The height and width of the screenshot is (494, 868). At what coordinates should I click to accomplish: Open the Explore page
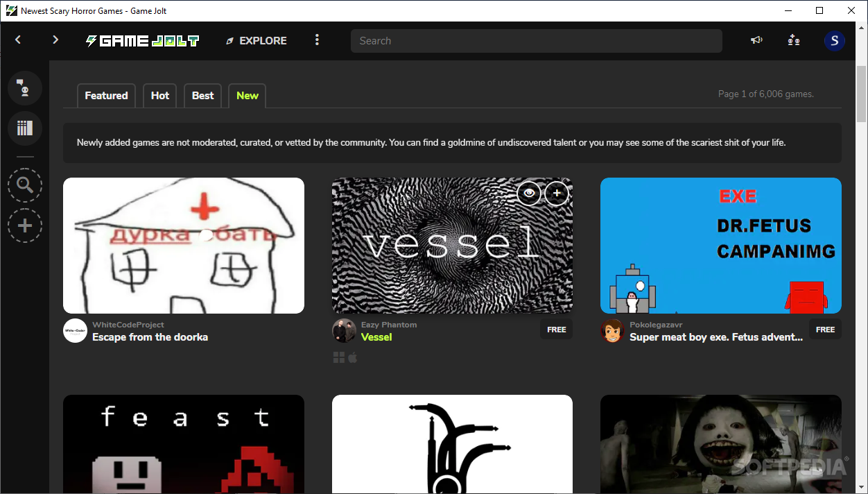[256, 41]
